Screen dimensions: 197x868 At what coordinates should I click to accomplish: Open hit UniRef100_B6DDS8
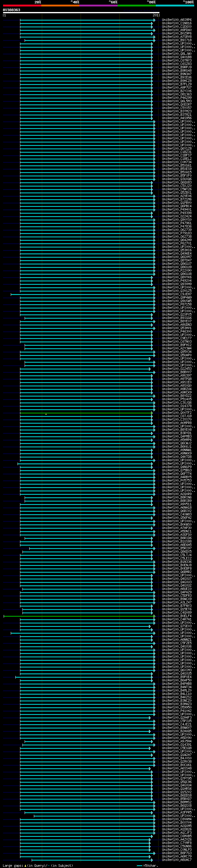176,795
